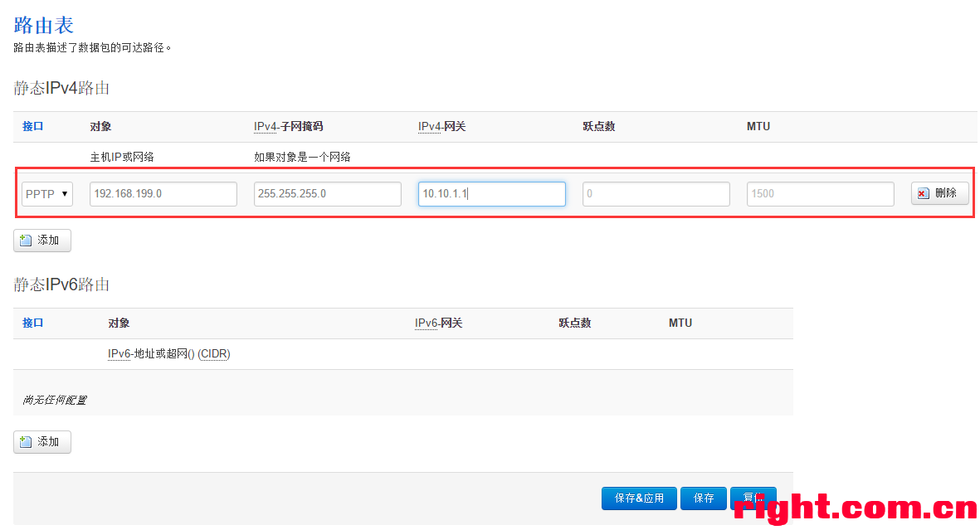Click the red X icon on delete button
The width and height of the screenshot is (980, 530).
pos(923,194)
